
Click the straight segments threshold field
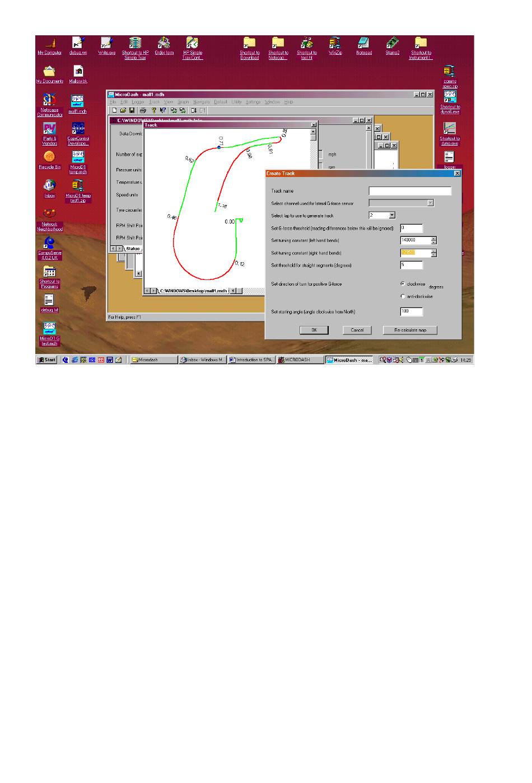point(412,265)
